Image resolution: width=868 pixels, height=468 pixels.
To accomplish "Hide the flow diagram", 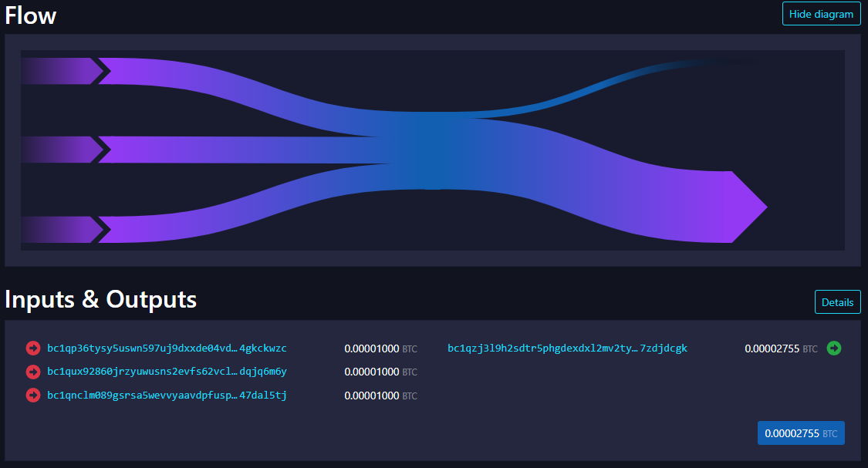I will pos(821,14).
